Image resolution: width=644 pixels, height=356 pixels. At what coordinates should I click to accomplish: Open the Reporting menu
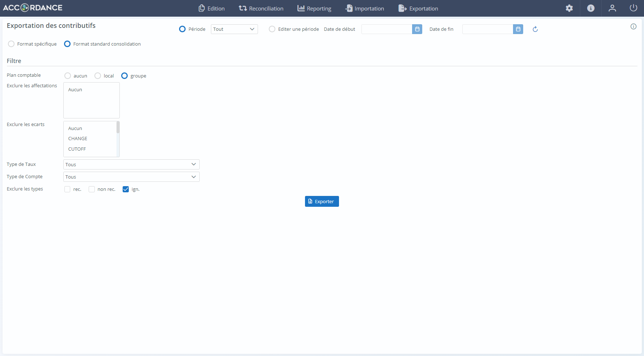tap(314, 8)
